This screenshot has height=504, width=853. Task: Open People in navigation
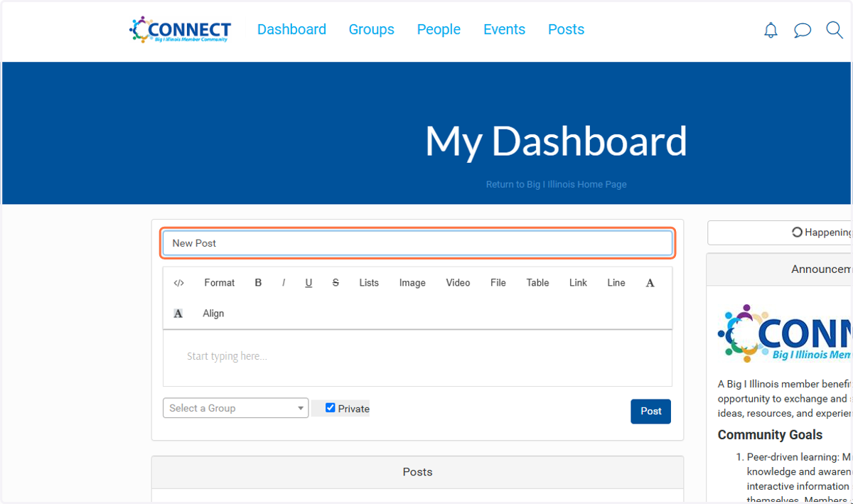[439, 30]
